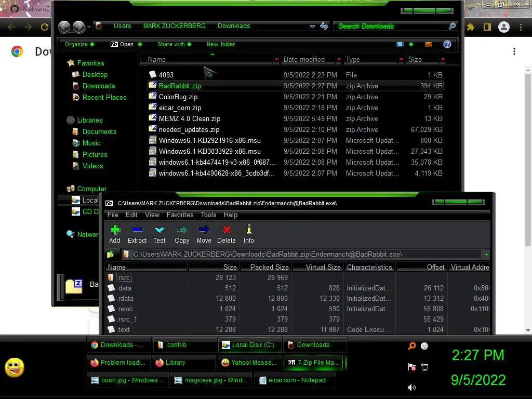Click the blue help icon in Explorer
Viewport: 532px width, 399px height.
coord(447,44)
